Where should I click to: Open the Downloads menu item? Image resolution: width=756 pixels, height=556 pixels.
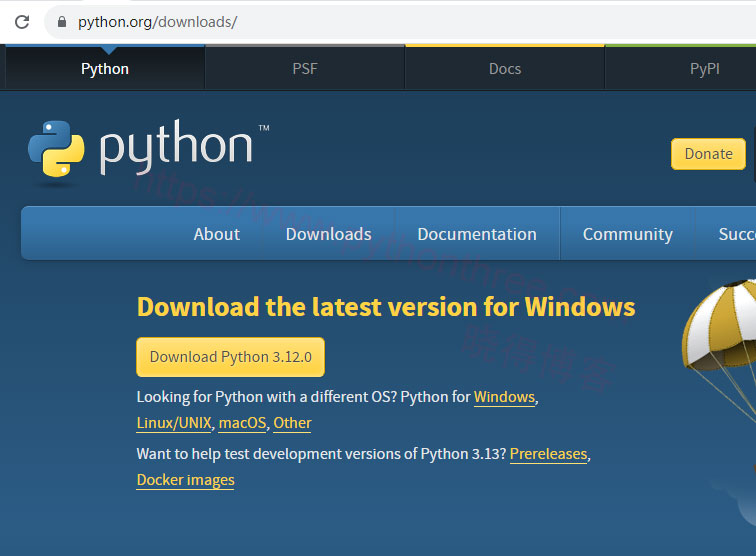click(x=328, y=234)
